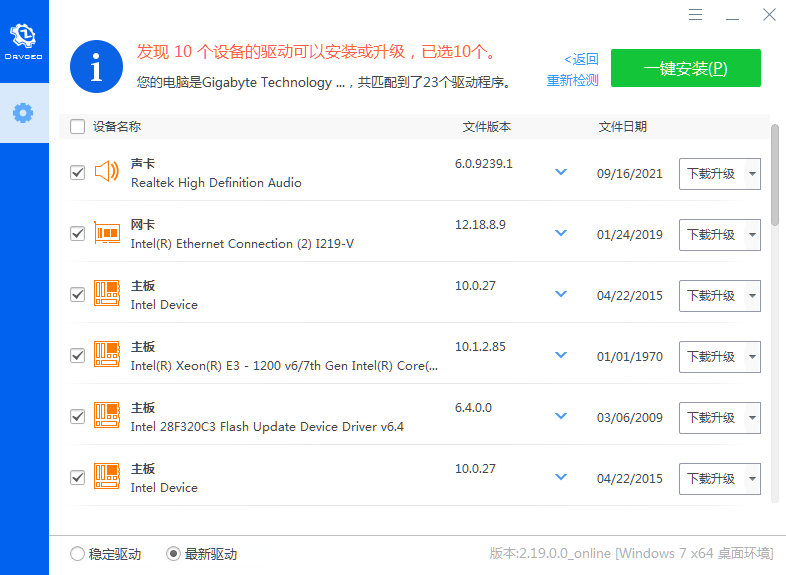Open 下载升级 dropdown arrow for 28F320C3 Flash row

tap(752, 418)
